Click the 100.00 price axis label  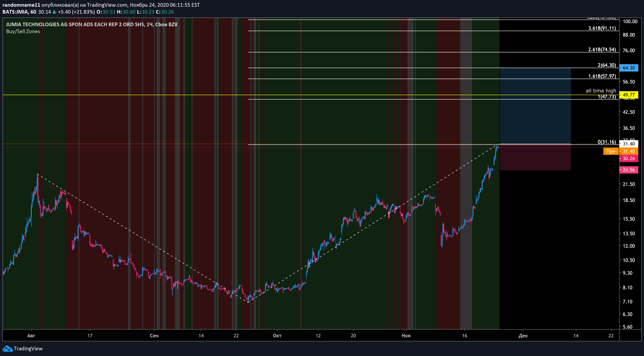click(x=630, y=22)
